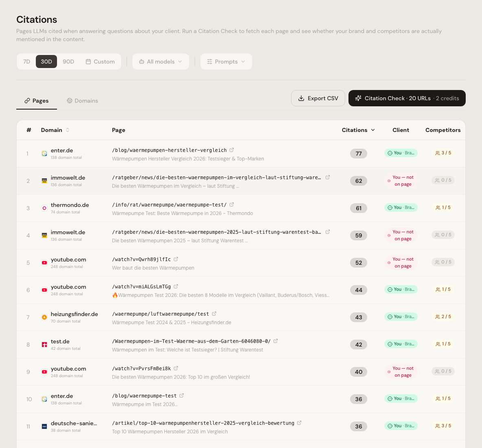Screen dimensions: 482x448
Task: Click immowelt favicon in row 2
Action: (x=44, y=181)
